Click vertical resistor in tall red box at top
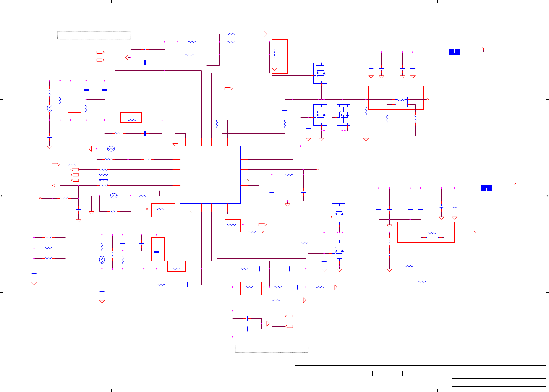The height and width of the screenshot is (392, 549). [x=274, y=53]
